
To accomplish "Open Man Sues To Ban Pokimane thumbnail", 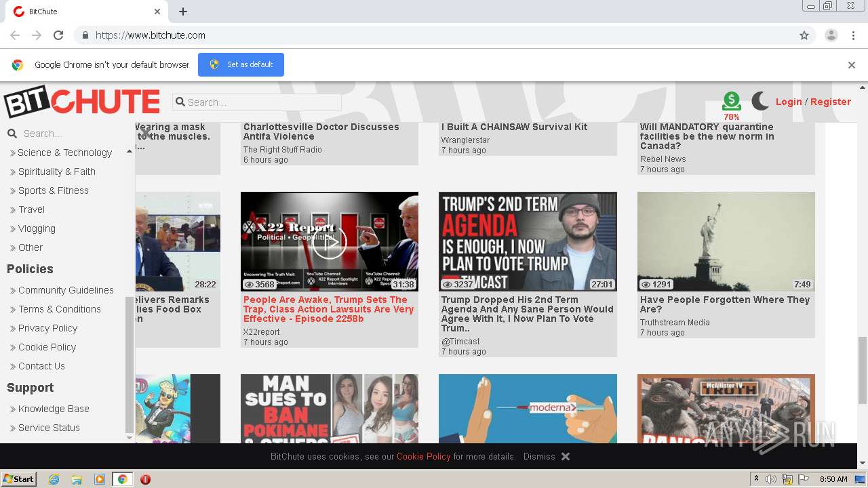I will 330,409.
